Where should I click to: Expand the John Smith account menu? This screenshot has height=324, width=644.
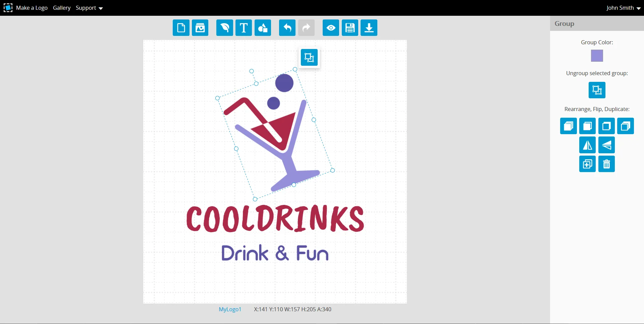click(623, 8)
